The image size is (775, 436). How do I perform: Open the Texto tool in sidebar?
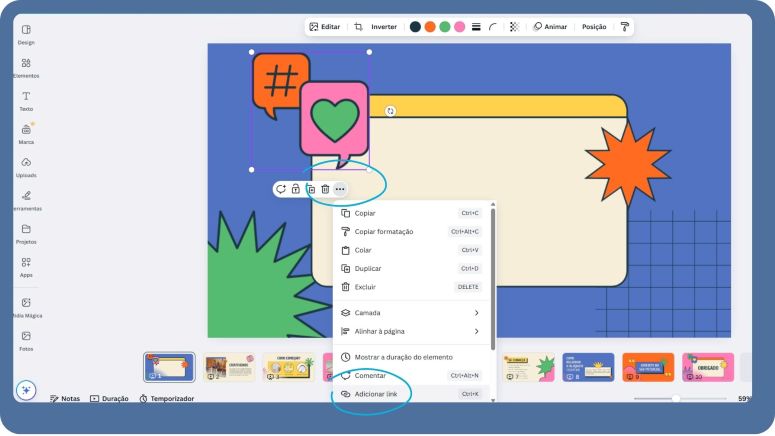26,99
